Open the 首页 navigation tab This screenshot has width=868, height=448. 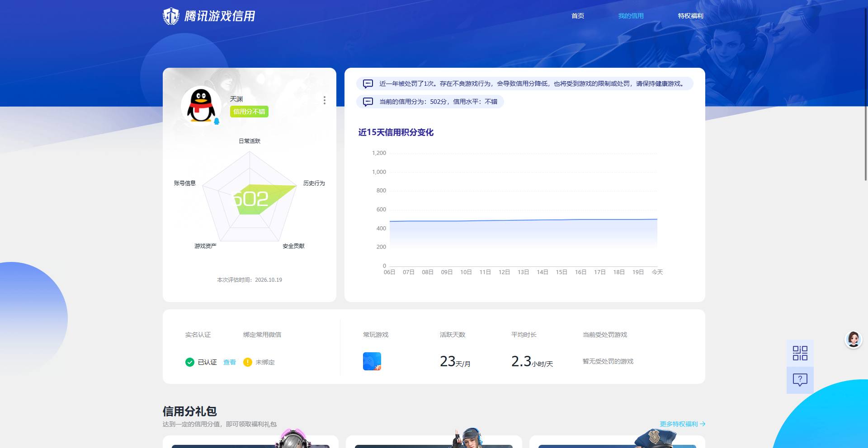(578, 16)
